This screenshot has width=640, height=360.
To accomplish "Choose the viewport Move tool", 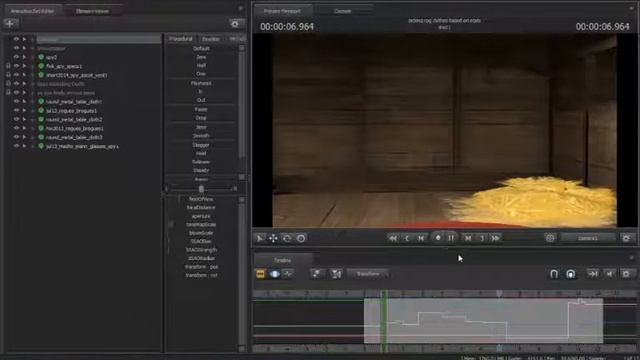I will tap(273, 238).
